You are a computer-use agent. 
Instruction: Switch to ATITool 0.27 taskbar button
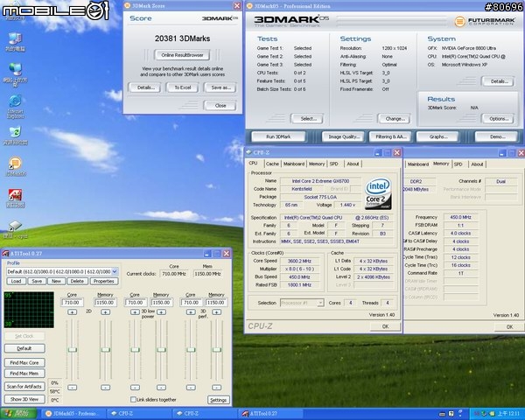point(272,414)
